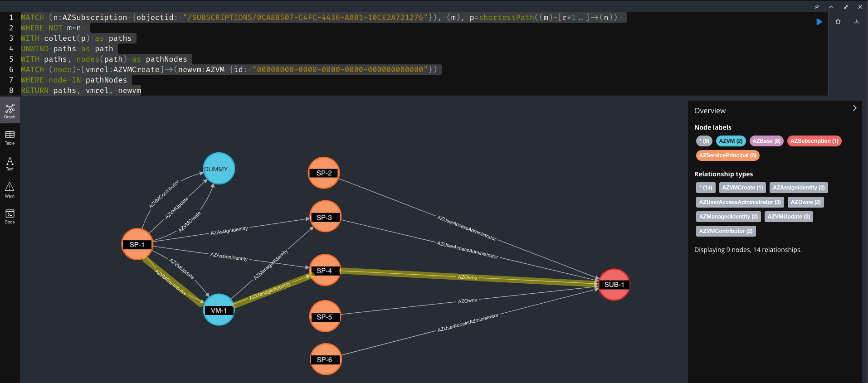
Task: Select AZAssignIdentity (2) relationship type
Action: pos(799,188)
